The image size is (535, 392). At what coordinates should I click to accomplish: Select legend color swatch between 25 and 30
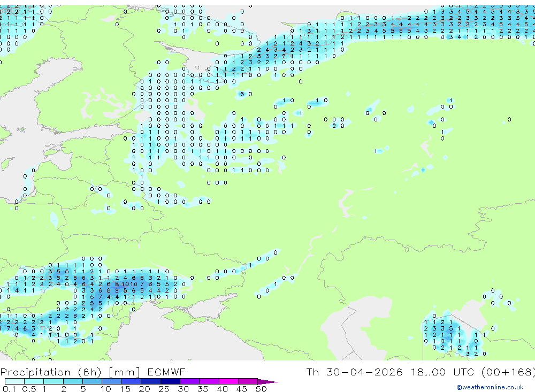click(170, 381)
